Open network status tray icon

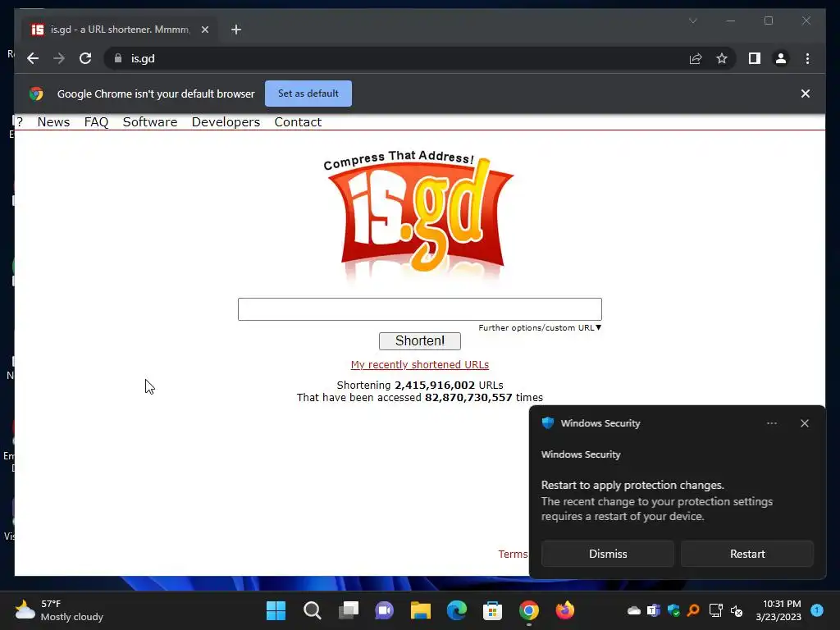point(715,610)
